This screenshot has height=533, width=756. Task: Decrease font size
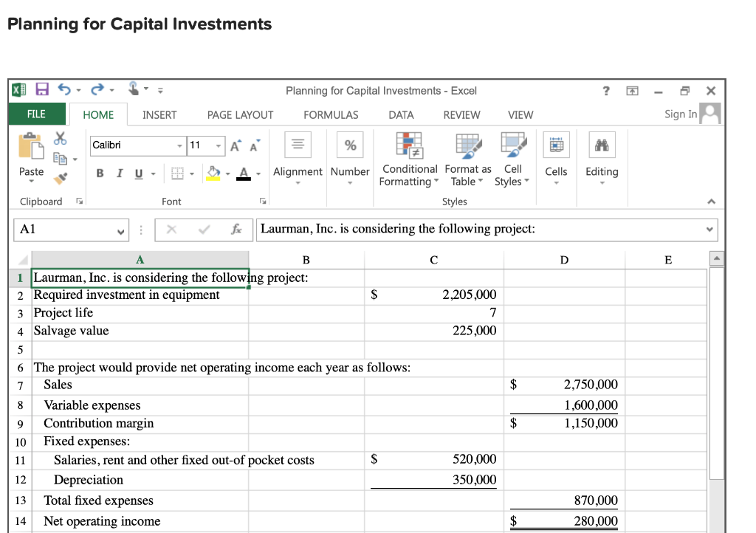[x=255, y=145]
